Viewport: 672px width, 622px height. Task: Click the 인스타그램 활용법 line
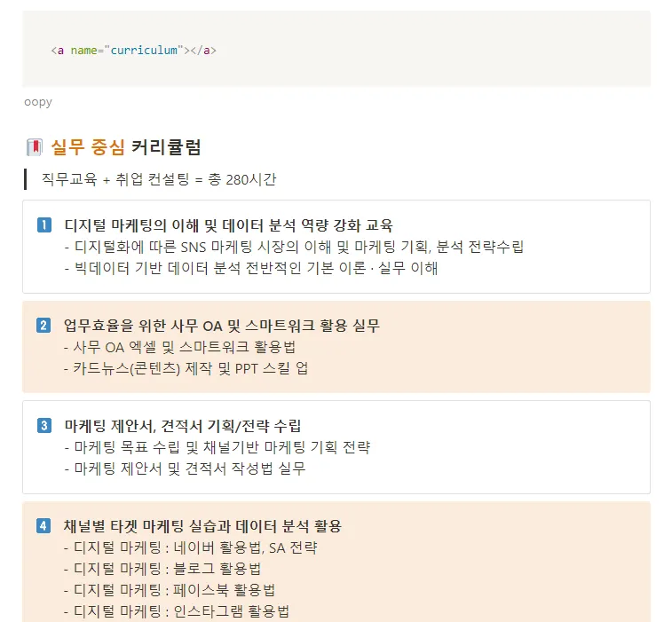point(177,611)
